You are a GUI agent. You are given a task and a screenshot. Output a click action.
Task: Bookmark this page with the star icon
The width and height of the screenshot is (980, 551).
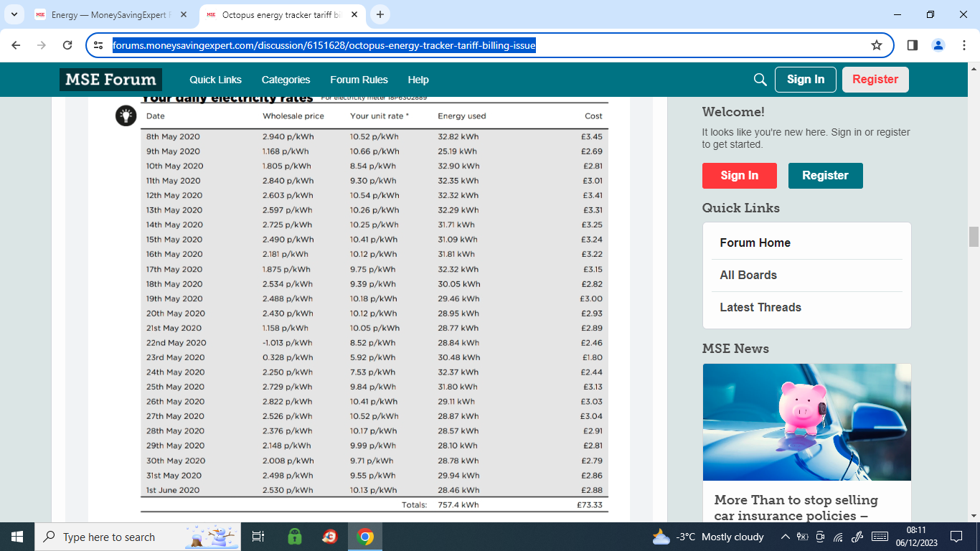coord(877,45)
